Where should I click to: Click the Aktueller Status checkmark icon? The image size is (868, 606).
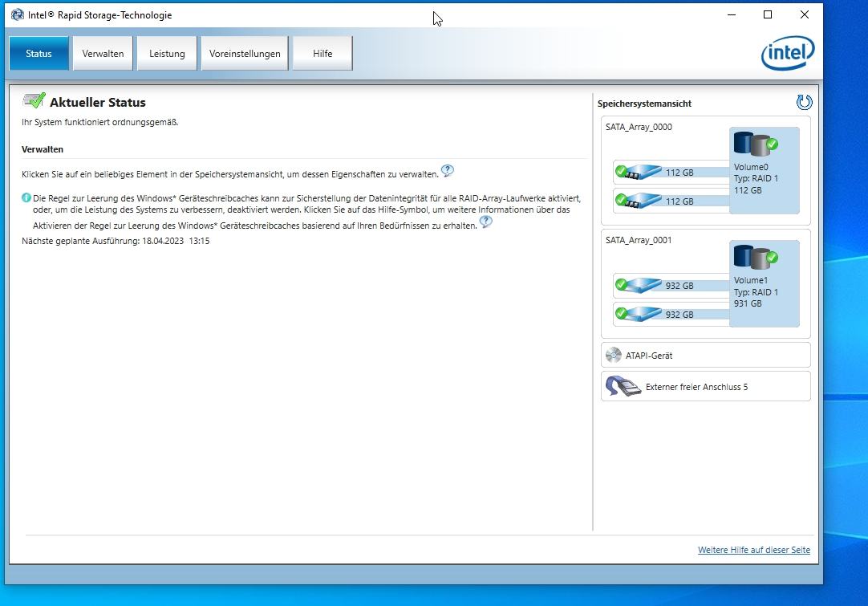click(x=34, y=101)
